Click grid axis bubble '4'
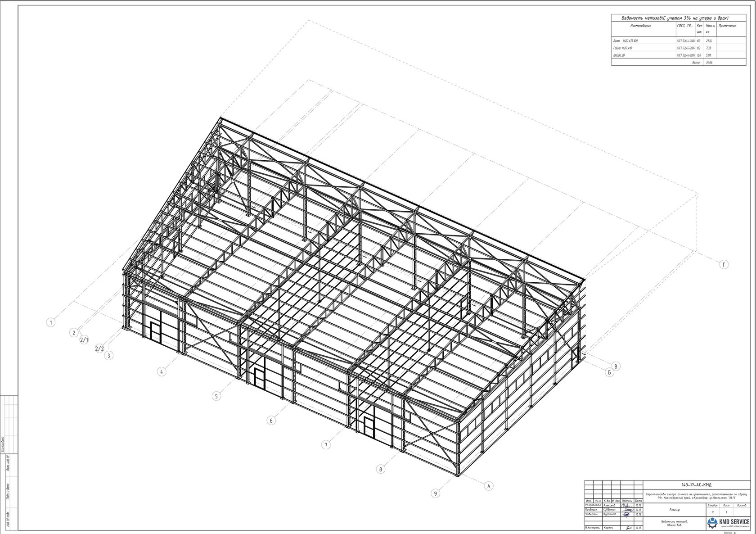Viewport: 756px width, 534px height. tap(162, 372)
